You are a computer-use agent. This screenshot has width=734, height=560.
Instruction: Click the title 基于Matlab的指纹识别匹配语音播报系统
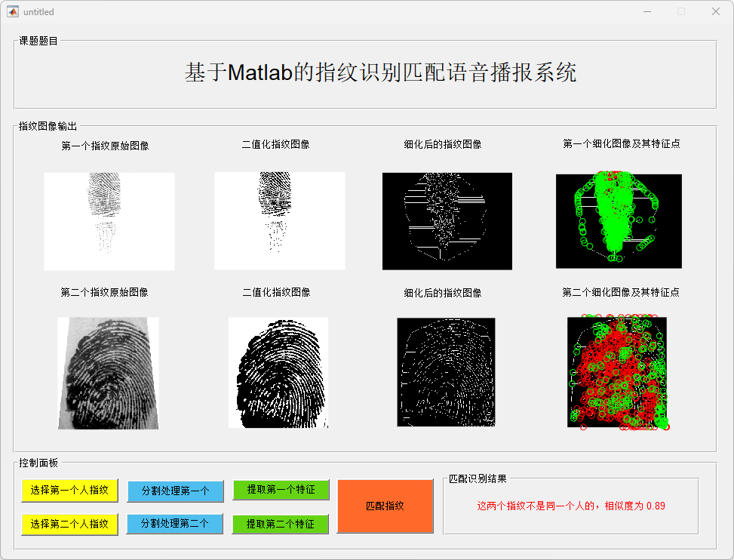pyautogui.click(x=380, y=72)
